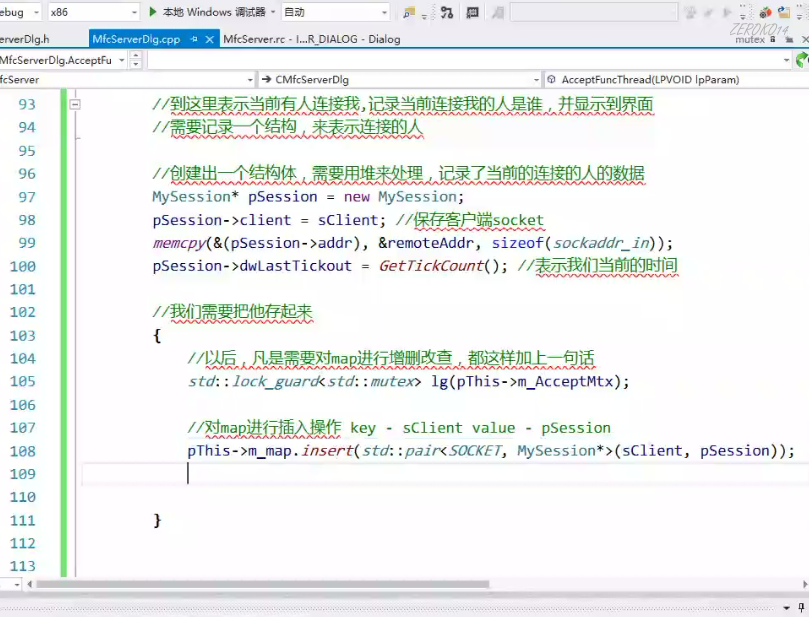This screenshot has height=617, width=809.
Task: Click the horizontal scrollbar left arrow
Action: point(30,584)
